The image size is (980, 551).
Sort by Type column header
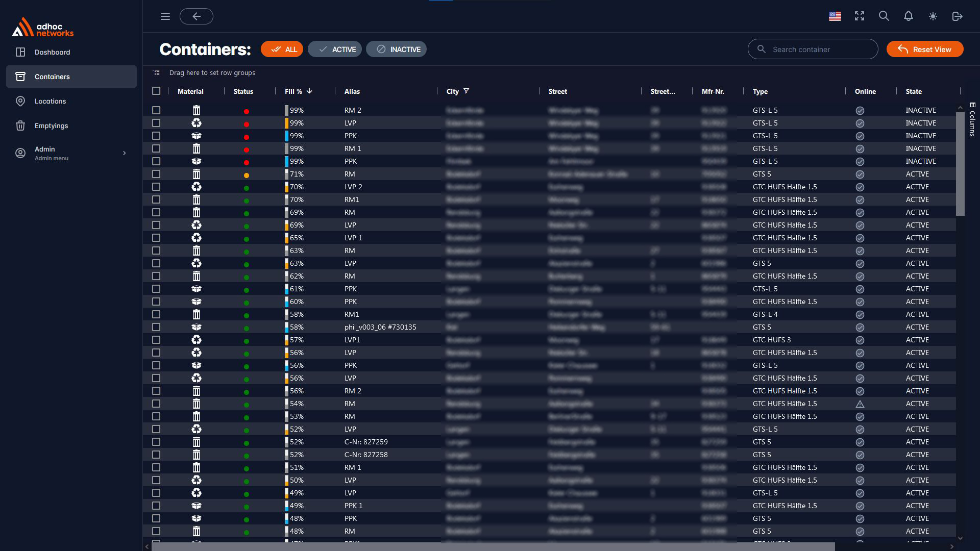[760, 91]
